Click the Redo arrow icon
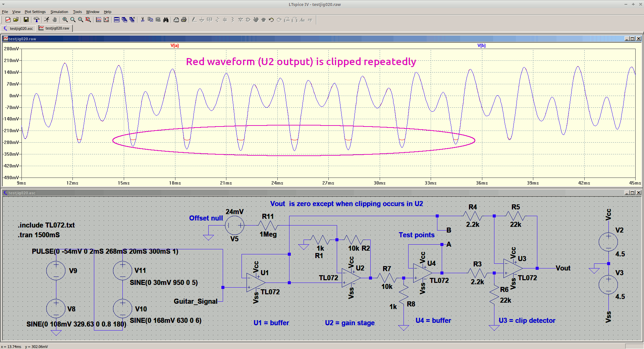The width and height of the screenshot is (644, 349). (x=279, y=20)
